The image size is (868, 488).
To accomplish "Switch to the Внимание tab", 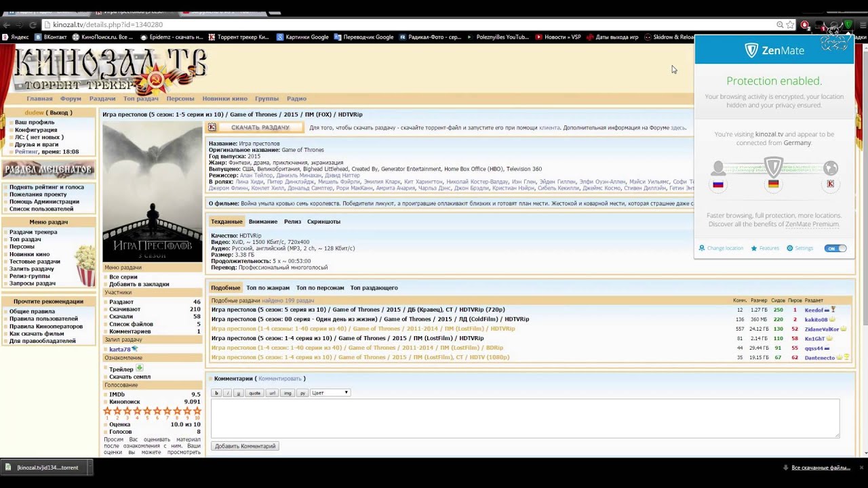I will click(x=263, y=222).
